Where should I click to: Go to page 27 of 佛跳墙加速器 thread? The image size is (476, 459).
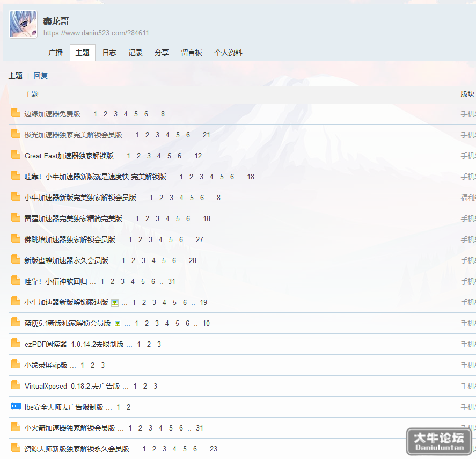[200, 240]
